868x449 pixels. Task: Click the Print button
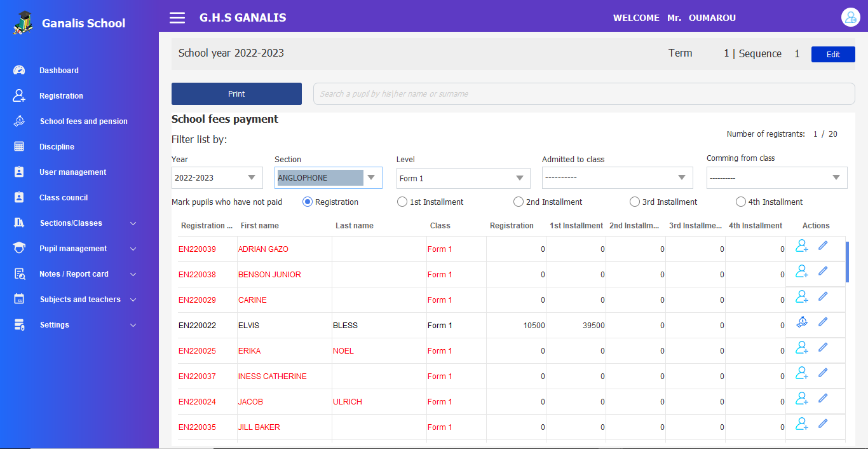(236, 93)
